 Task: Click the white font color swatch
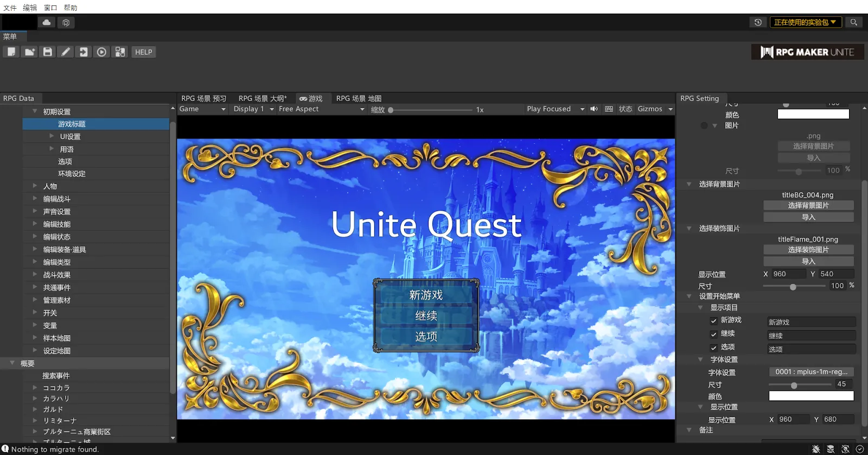point(811,396)
